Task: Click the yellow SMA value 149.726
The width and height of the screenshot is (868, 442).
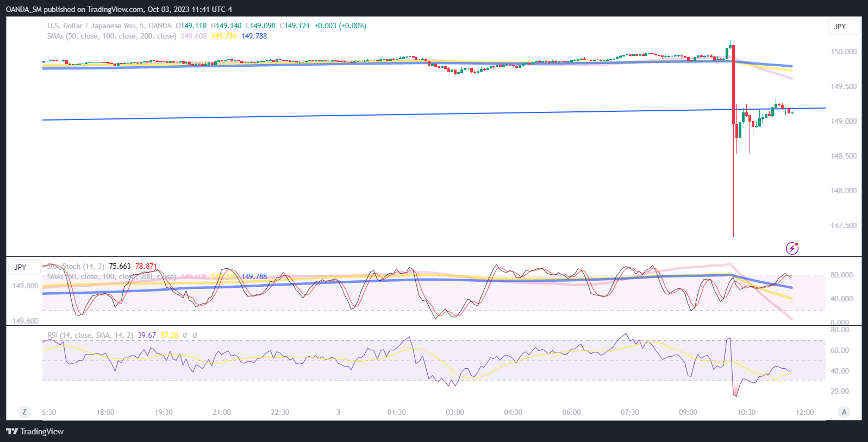Action: 224,36
